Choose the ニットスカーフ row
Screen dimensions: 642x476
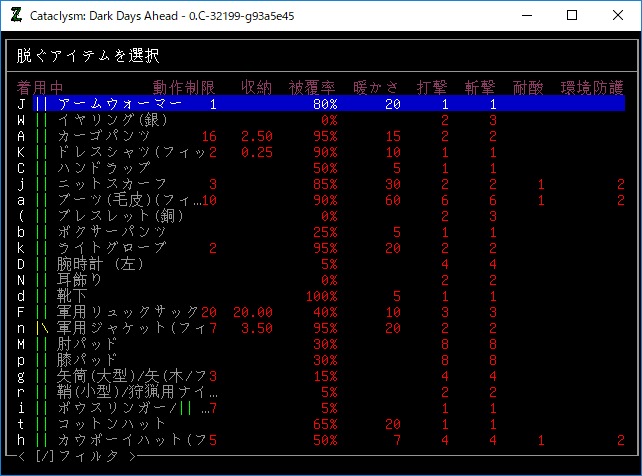tap(112, 184)
